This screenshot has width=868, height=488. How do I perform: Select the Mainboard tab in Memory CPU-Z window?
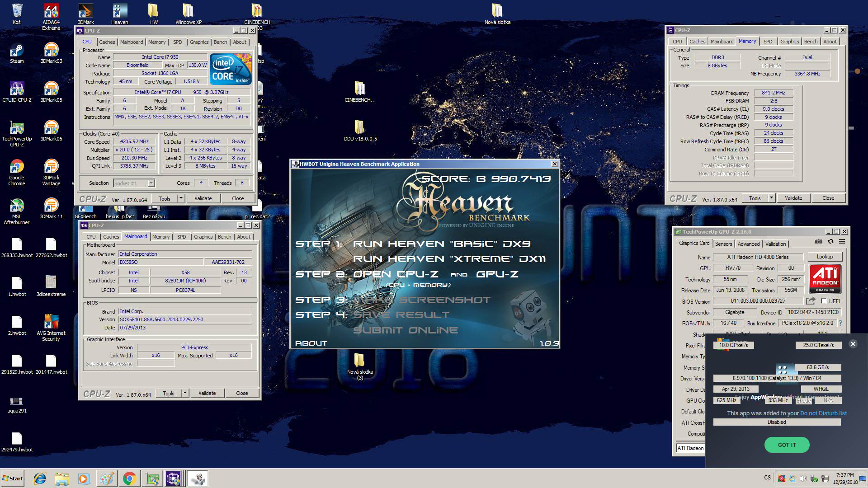click(722, 42)
